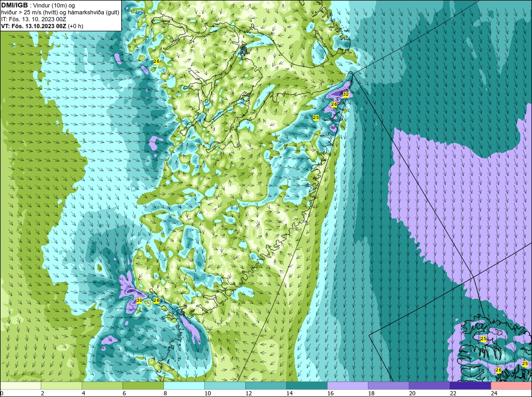Viewport: 532px width, 397px height.
Task: Click the legend scale value 10
Action: point(207,393)
